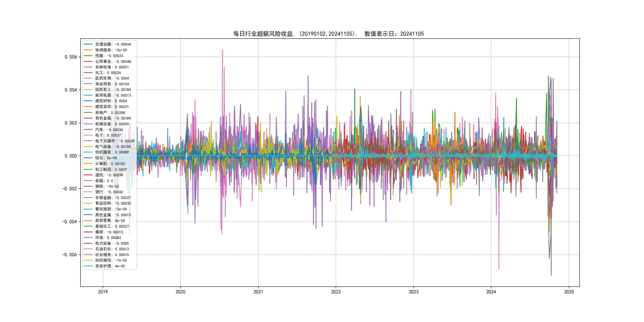Select the 电力设备 legend entry
The image size is (644, 322).
pos(112,243)
